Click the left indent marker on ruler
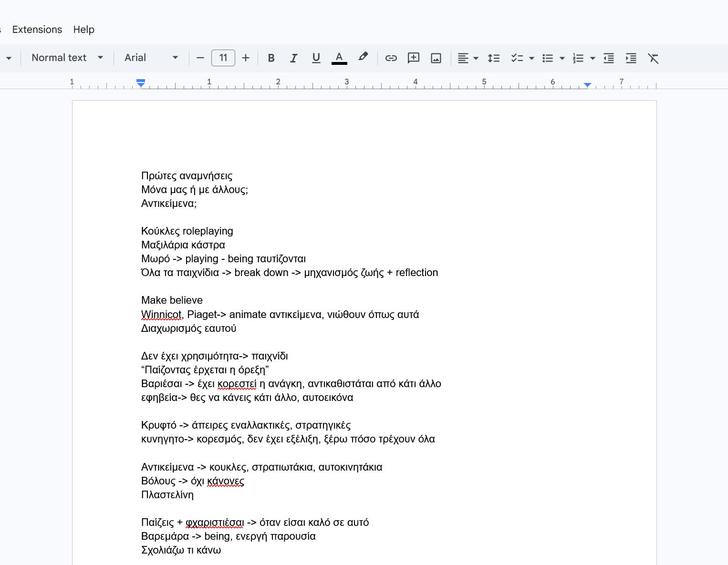 pyautogui.click(x=141, y=85)
